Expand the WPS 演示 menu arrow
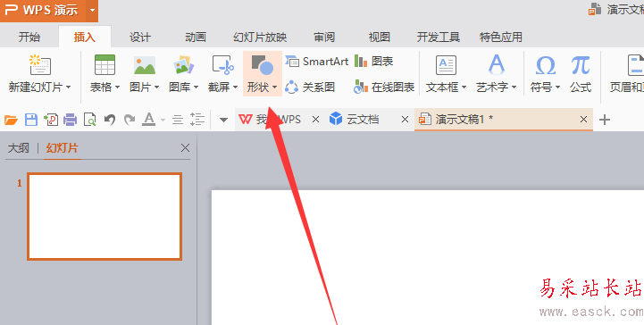The image size is (644, 325). [x=92, y=10]
